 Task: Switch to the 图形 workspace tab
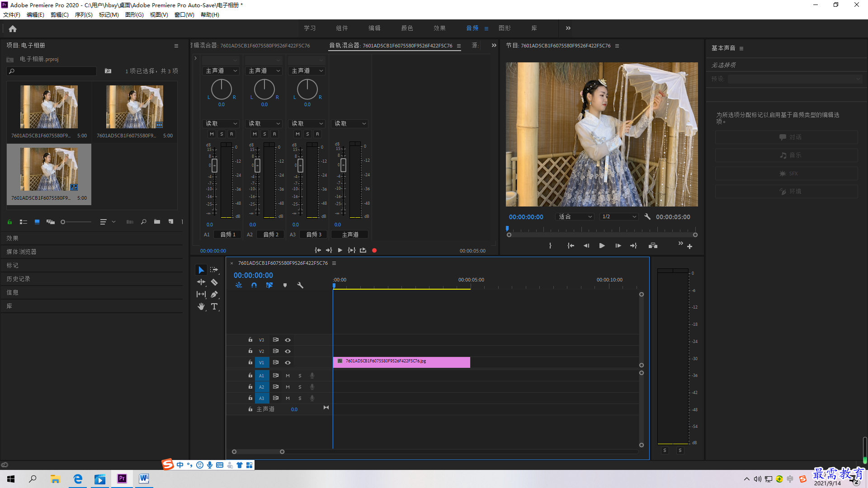click(505, 28)
